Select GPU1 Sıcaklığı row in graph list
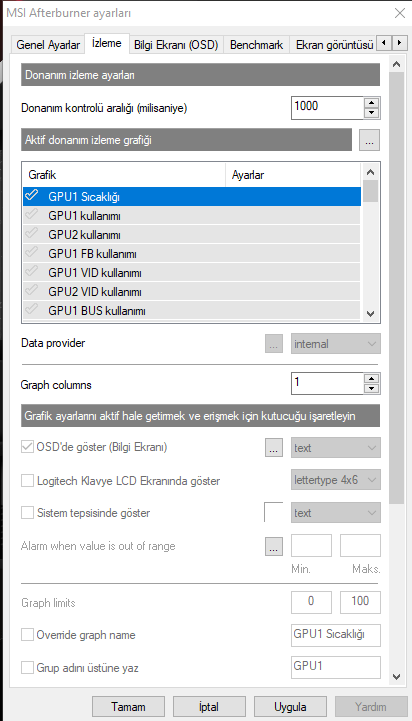 click(x=191, y=196)
